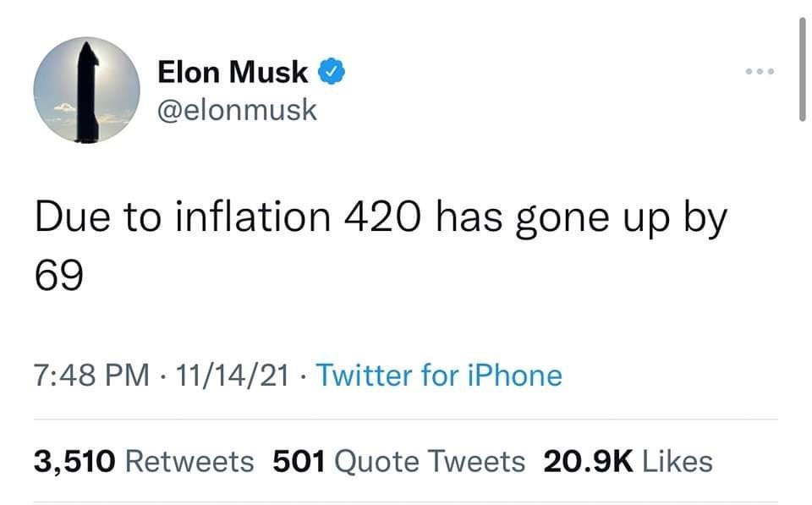The width and height of the screenshot is (812, 505).
Task: Click the 7:48 PM timestamp
Action: pos(91,376)
